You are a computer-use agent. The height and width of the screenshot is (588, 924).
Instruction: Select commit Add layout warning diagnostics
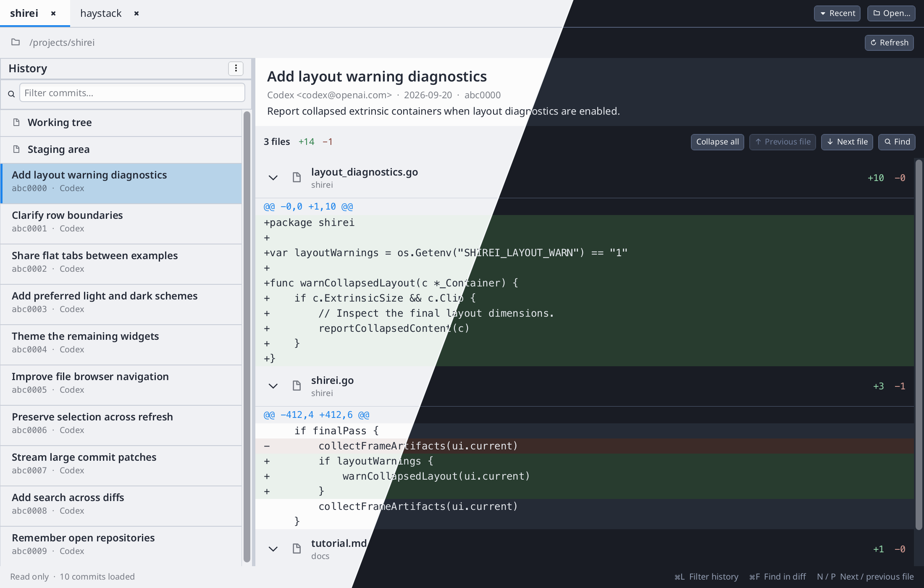click(x=121, y=184)
